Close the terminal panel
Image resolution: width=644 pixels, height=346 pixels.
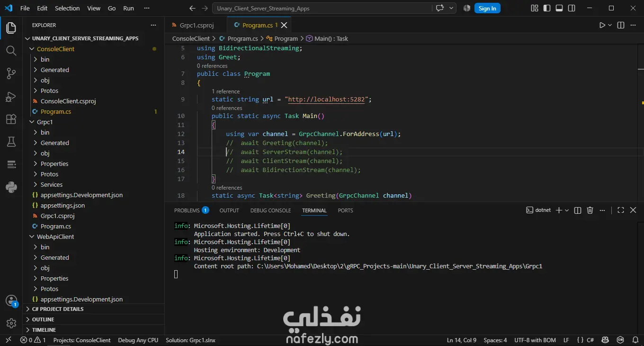point(633,210)
